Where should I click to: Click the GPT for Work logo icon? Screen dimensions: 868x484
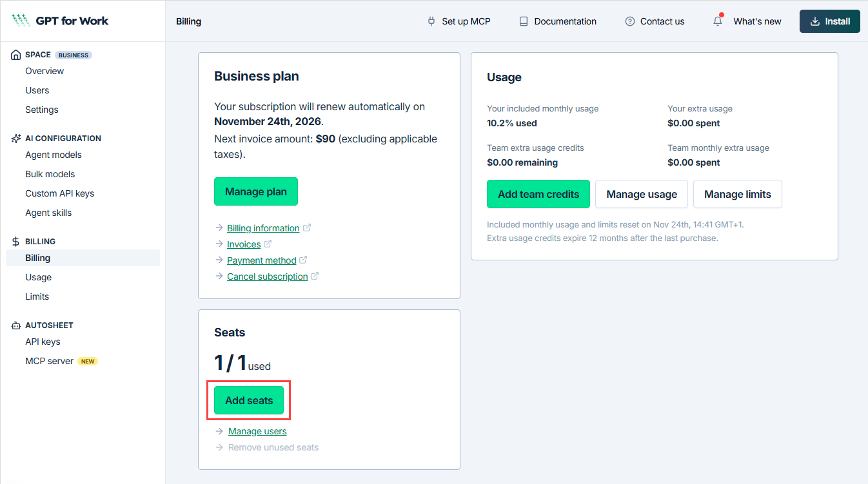coord(21,21)
